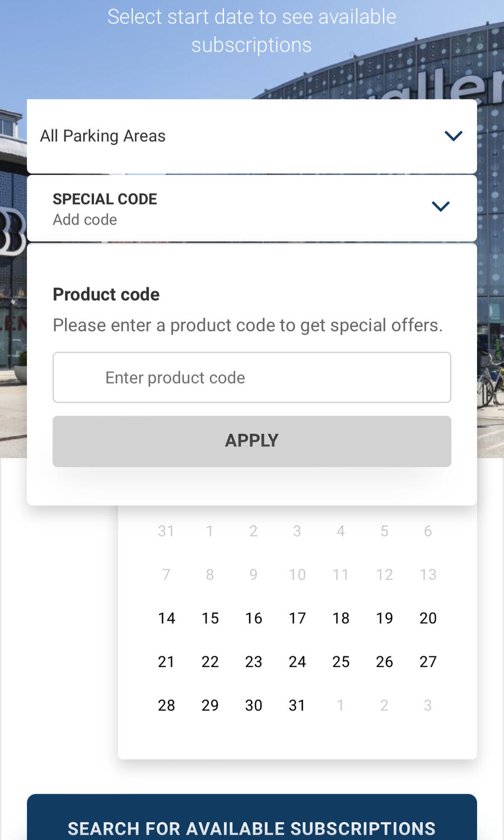Choose the 15th as start date
The height and width of the screenshot is (840, 504).
[210, 618]
